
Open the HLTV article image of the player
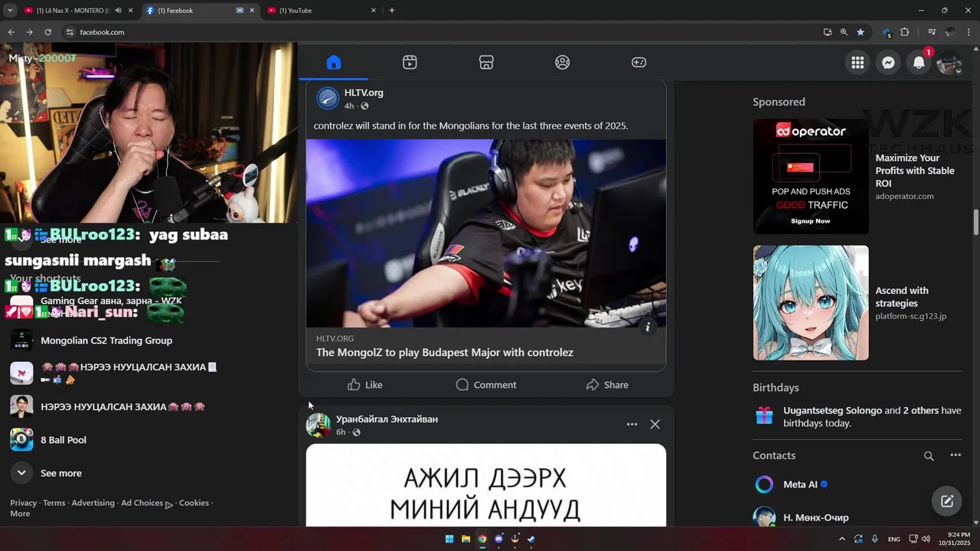click(x=486, y=233)
